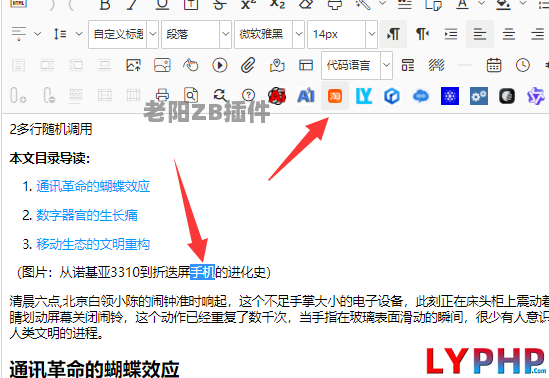Click the print icon
549x378 pixels.
pyautogui.click(x=162, y=95)
